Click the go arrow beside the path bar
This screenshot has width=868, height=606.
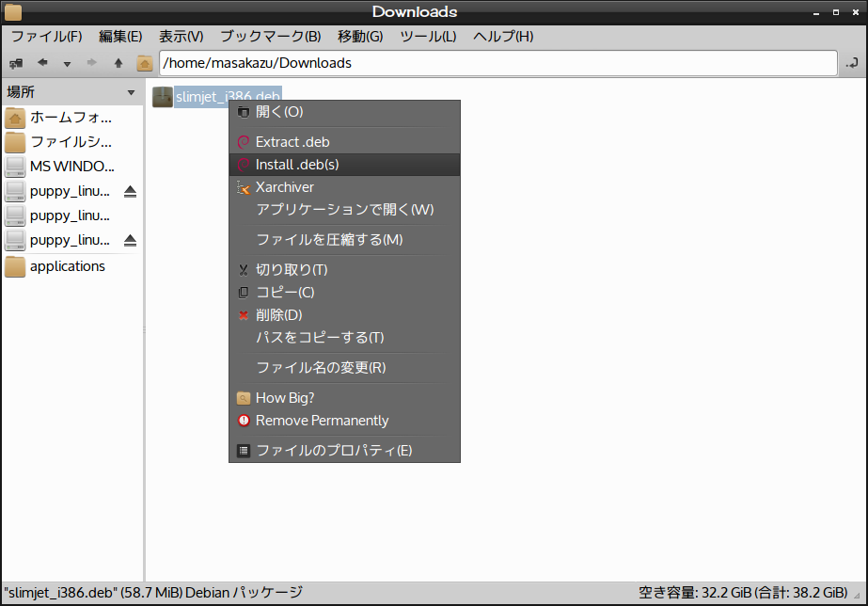(x=853, y=63)
